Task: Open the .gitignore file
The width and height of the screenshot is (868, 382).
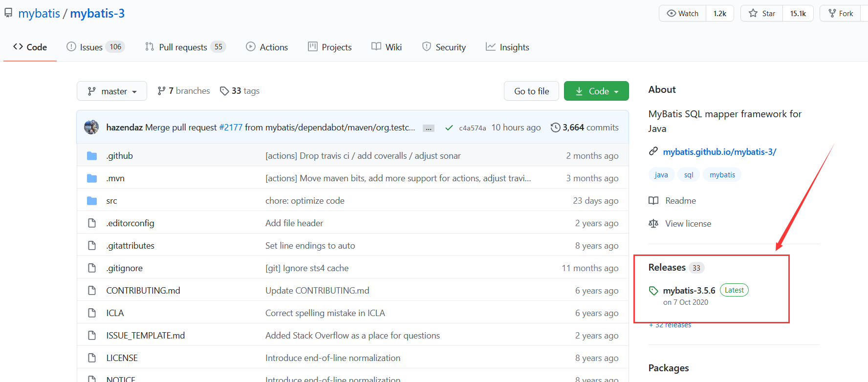Action: (x=125, y=268)
